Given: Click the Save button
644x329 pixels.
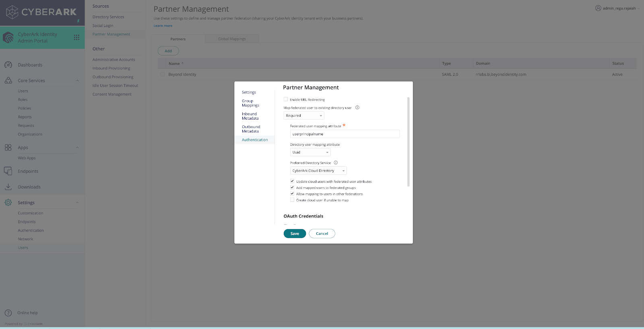Looking at the screenshot, I should pyautogui.click(x=295, y=234).
